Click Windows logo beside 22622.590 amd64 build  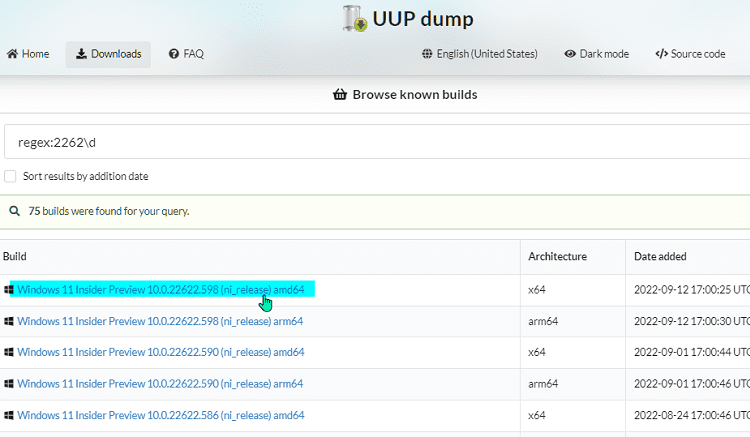tap(9, 352)
